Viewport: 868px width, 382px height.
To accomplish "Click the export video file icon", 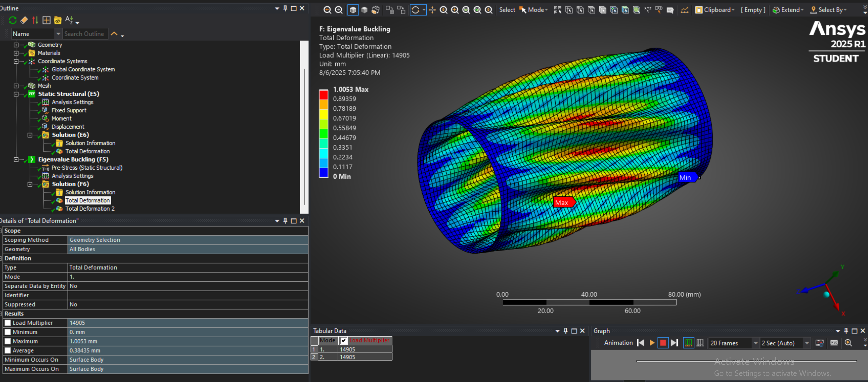I will (x=820, y=343).
